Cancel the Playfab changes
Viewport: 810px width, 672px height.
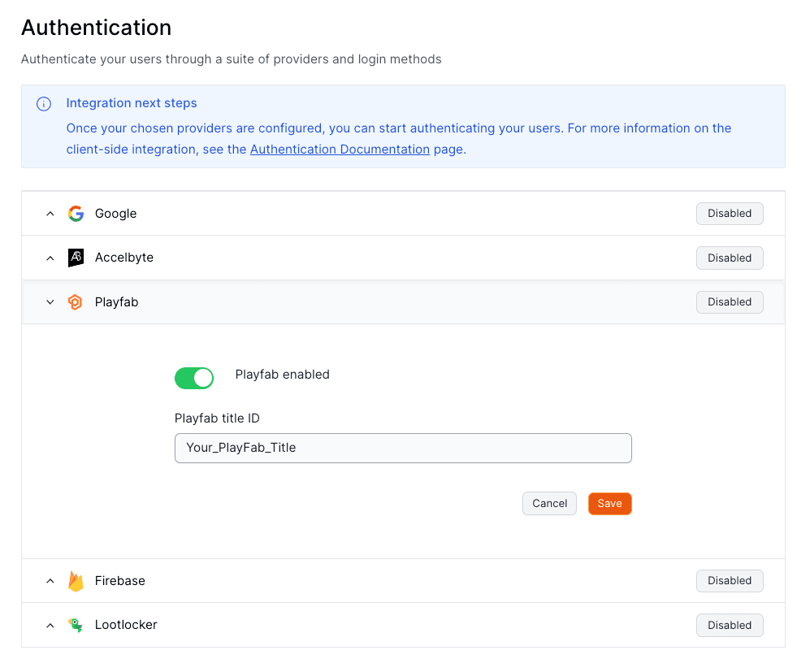[549, 503]
